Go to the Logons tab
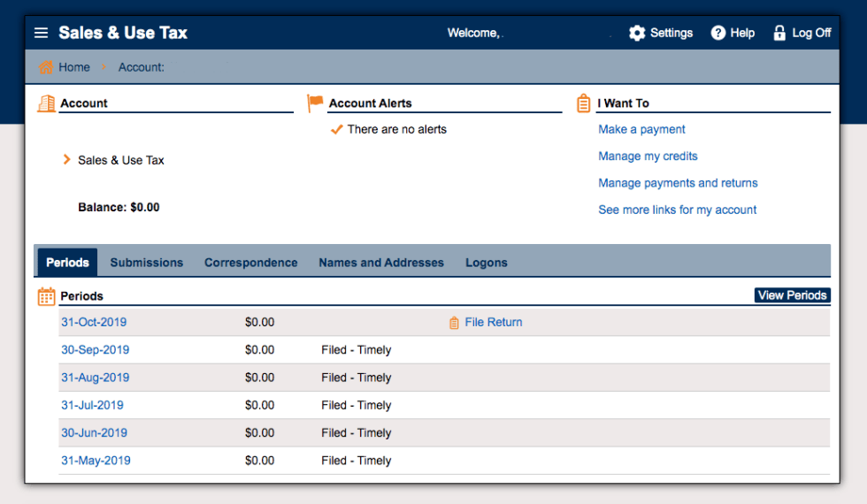Viewport: 867px width, 504px height. point(487,263)
